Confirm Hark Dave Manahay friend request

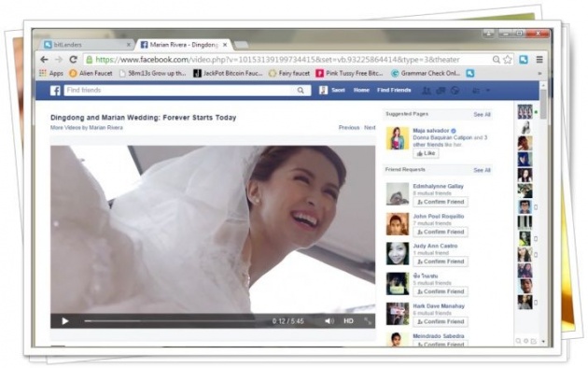(441, 321)
